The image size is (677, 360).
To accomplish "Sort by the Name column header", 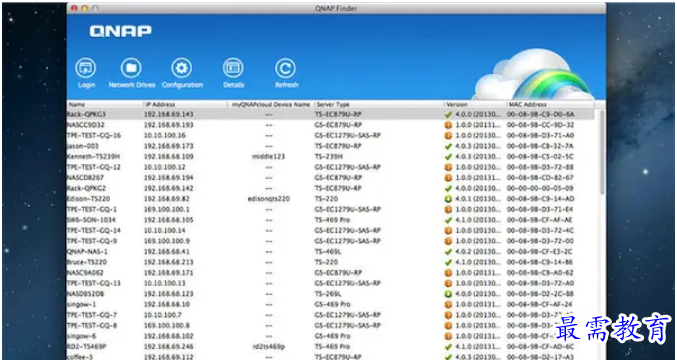I will click(x=105, y=104).
